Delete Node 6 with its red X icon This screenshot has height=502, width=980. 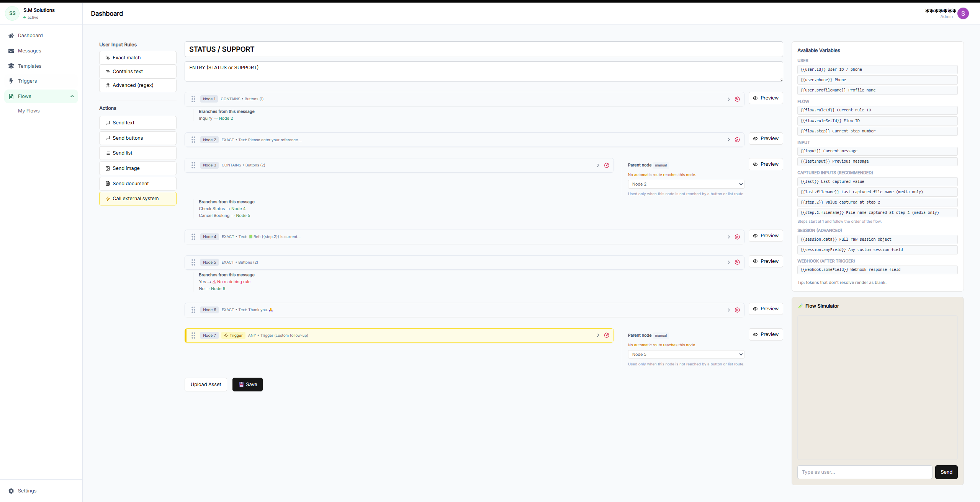pyautogui.click(x=737, y=310)
